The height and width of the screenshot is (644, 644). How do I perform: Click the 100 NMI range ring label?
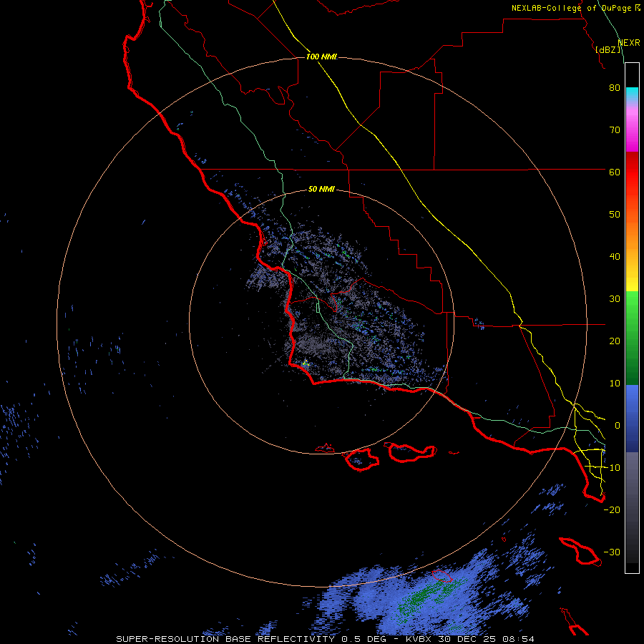tap(321, 57)
